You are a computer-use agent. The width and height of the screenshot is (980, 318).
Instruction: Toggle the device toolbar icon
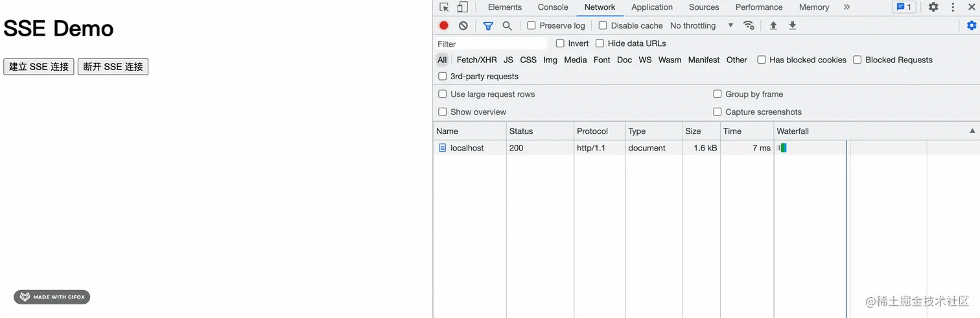click(x=462, y=7)
